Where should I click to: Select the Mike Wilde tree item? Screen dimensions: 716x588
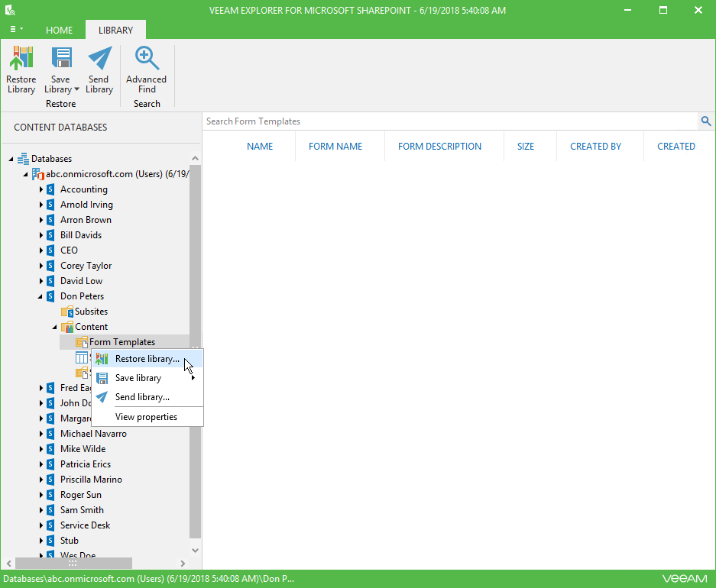click(83, 449)
